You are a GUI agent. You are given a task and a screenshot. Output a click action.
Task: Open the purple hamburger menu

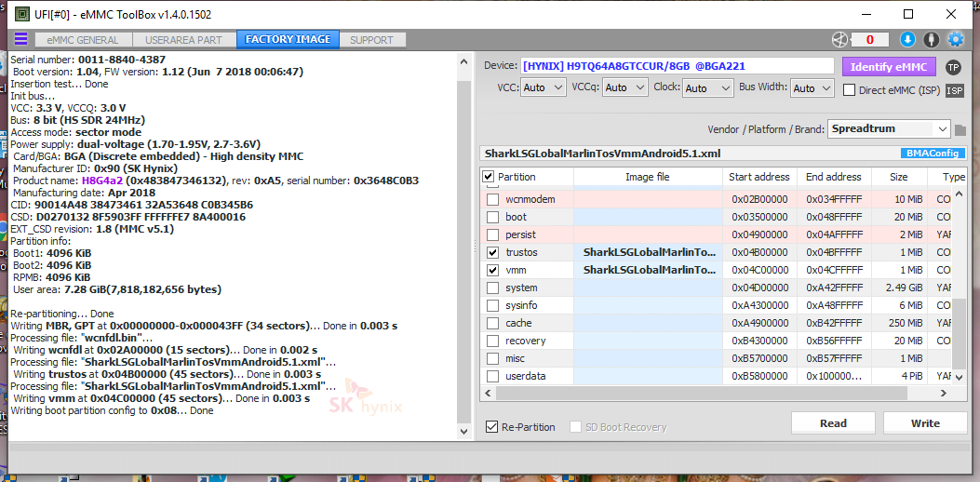[20, 39]
